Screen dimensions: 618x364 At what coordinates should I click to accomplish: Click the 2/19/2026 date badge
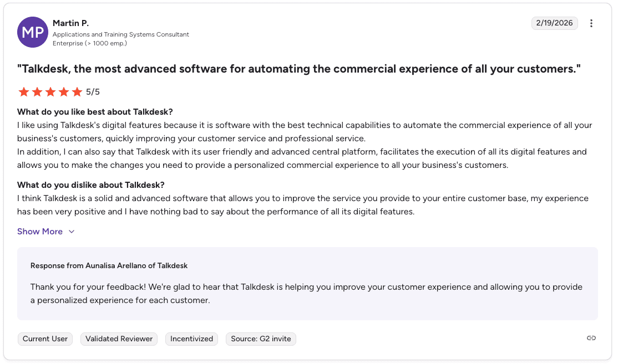pos(555,23)
